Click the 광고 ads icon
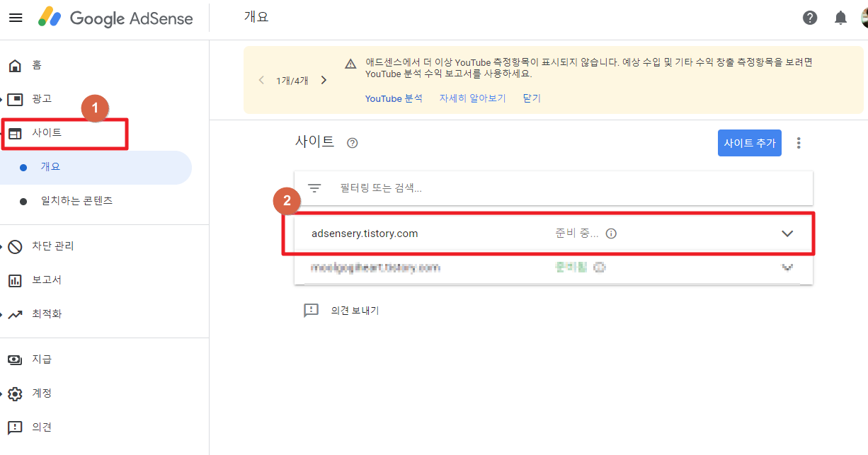This screenshot has width=868, height=455. click(x=15, y=99)
